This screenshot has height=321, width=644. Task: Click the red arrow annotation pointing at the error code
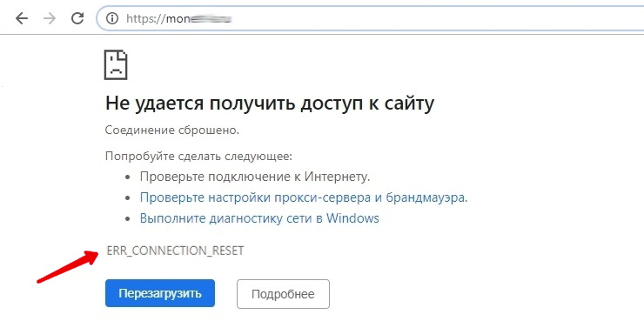point(68,266)
